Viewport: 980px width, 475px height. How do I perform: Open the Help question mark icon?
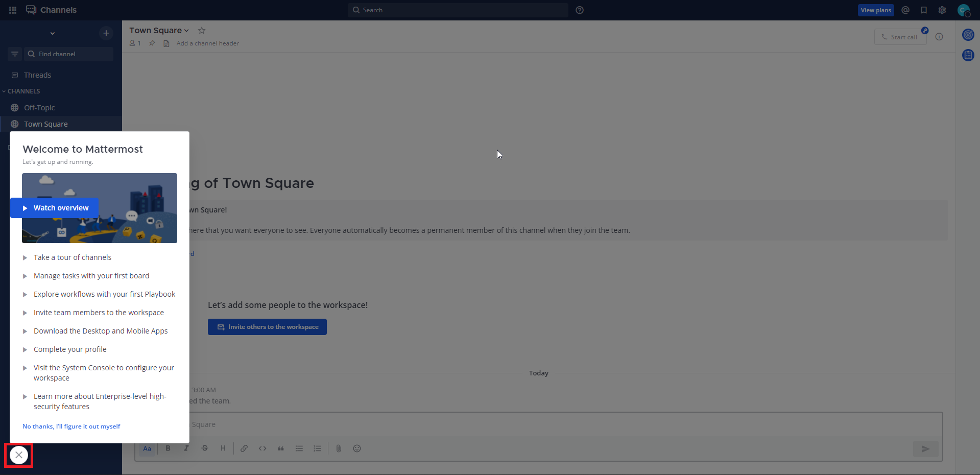tap(580, 10)
